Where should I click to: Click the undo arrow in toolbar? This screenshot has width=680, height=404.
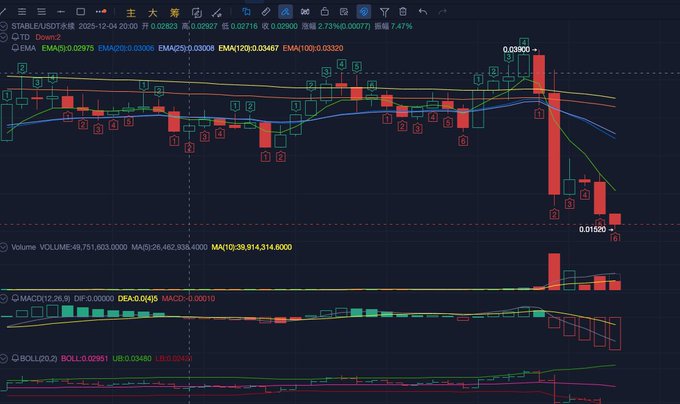coord(424,11)
